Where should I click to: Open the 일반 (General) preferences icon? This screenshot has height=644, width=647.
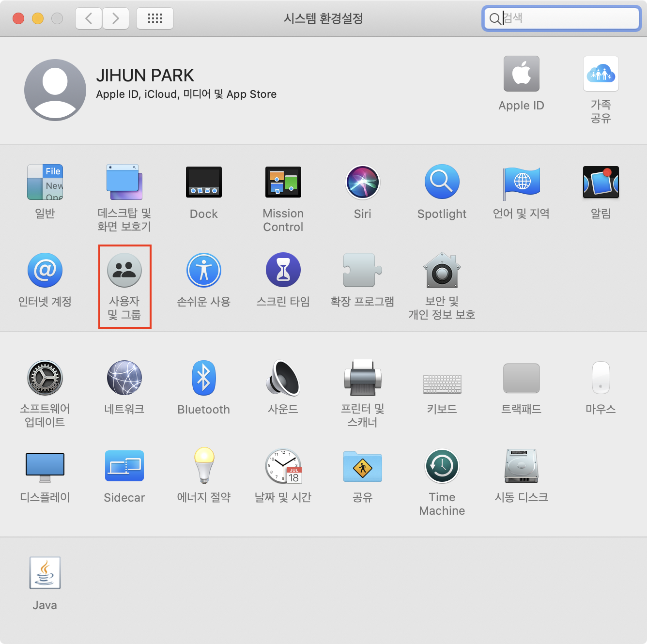[x=45, y=182]
